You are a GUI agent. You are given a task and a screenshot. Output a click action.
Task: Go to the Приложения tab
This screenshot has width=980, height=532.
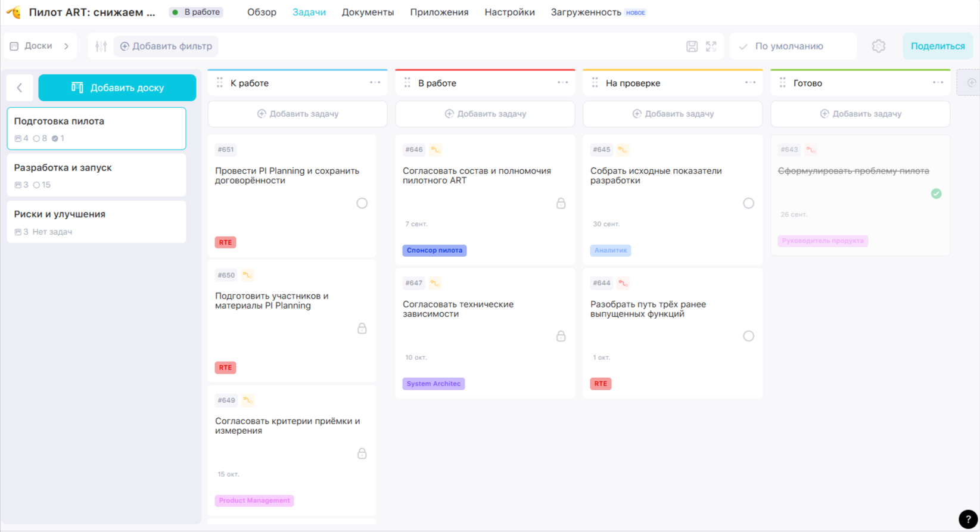coord(439,12)
